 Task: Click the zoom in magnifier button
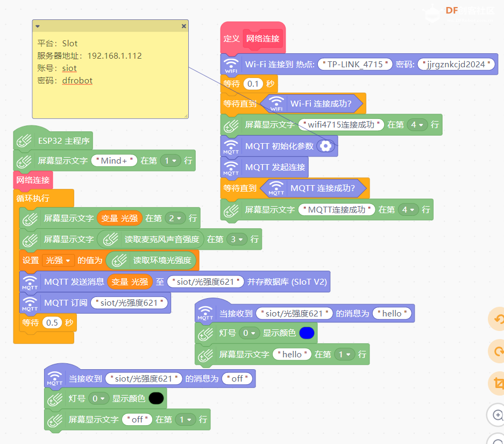click(x=497, y=415)
